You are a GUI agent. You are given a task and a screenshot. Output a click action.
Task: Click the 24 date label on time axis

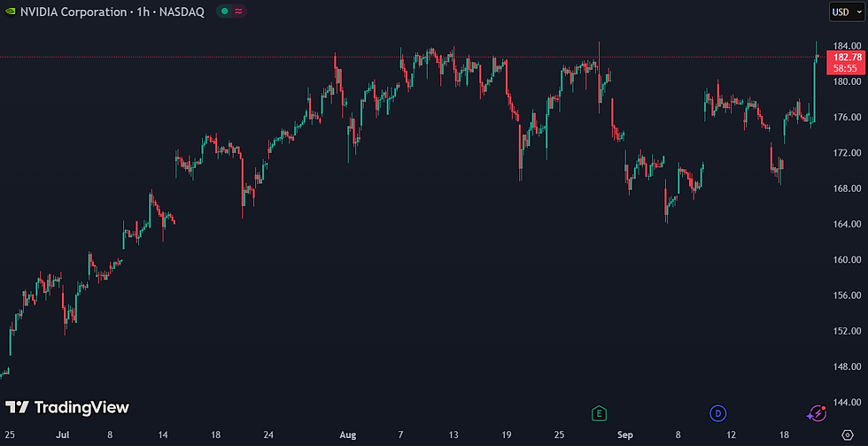(x=267, y=434)
